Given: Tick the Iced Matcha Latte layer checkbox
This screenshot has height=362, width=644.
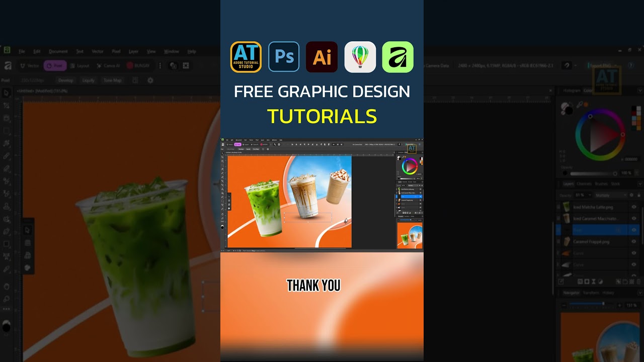Looking at the screenshot, I should [558, 207].
